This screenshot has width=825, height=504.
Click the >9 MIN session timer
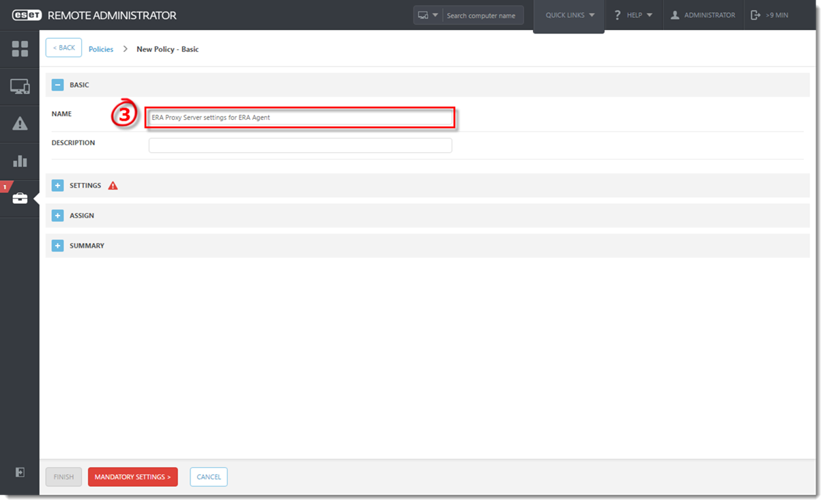(x=777, y=15)
